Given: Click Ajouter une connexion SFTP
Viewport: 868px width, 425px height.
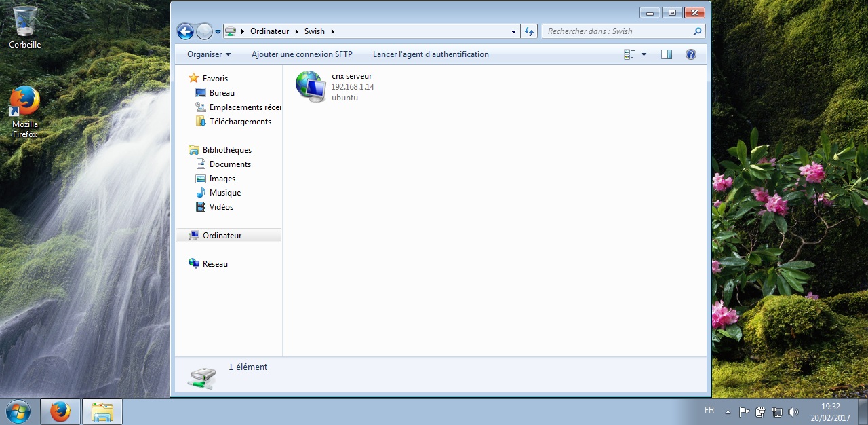Looking at the screenshot, I should 302,54.
